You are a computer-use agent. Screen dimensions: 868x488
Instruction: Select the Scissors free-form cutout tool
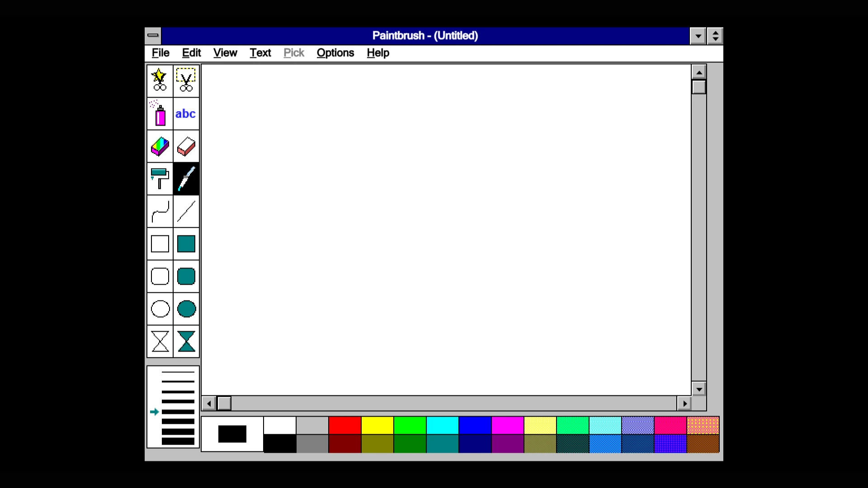click(x=160, y=81)
